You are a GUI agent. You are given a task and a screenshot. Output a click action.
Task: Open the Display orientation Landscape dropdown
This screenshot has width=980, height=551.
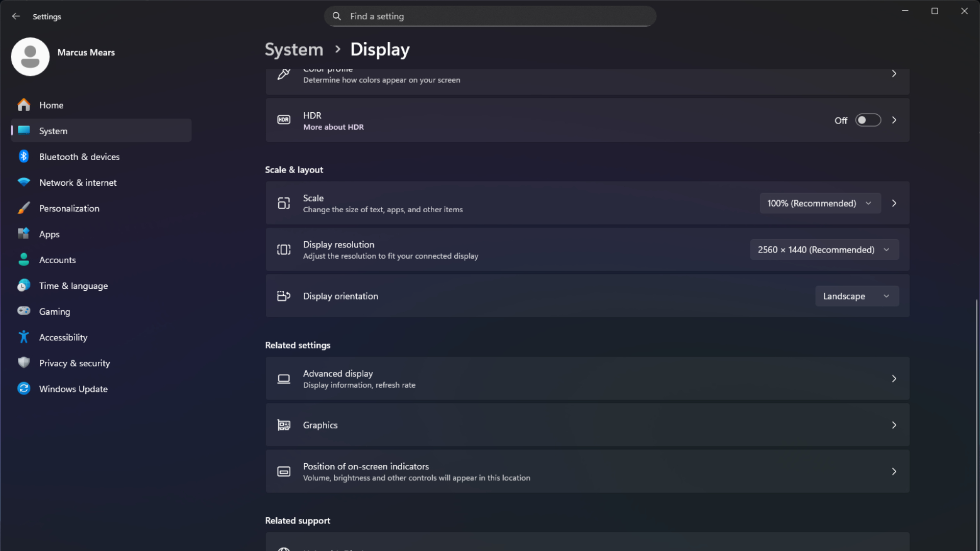tap(856, 296)
